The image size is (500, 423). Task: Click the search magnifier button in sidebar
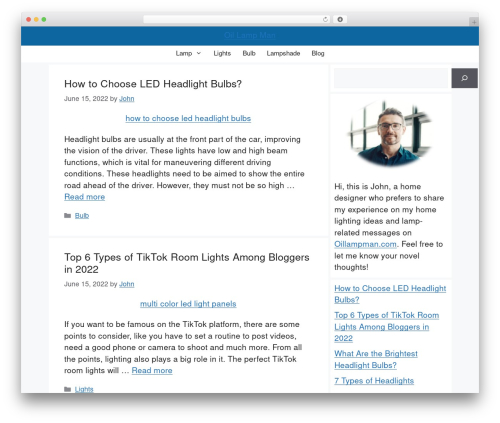pos(464,78)
